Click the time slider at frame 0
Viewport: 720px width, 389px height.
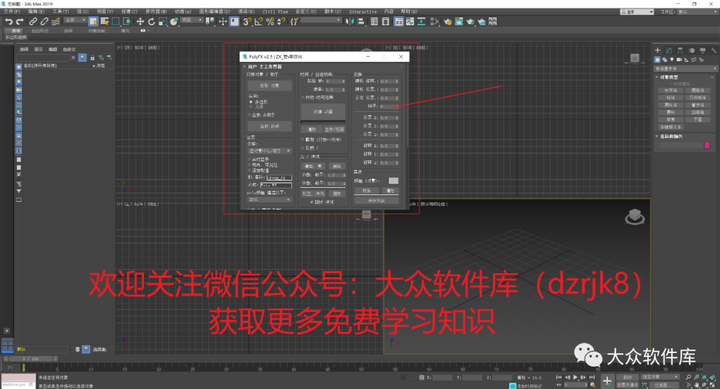point(30,359)
